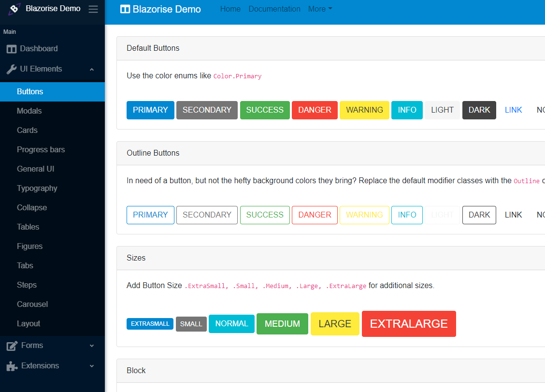This screenshot has width=545, height=392.
Task: Select the Dashboard grid icon
Action: (12, 48)
